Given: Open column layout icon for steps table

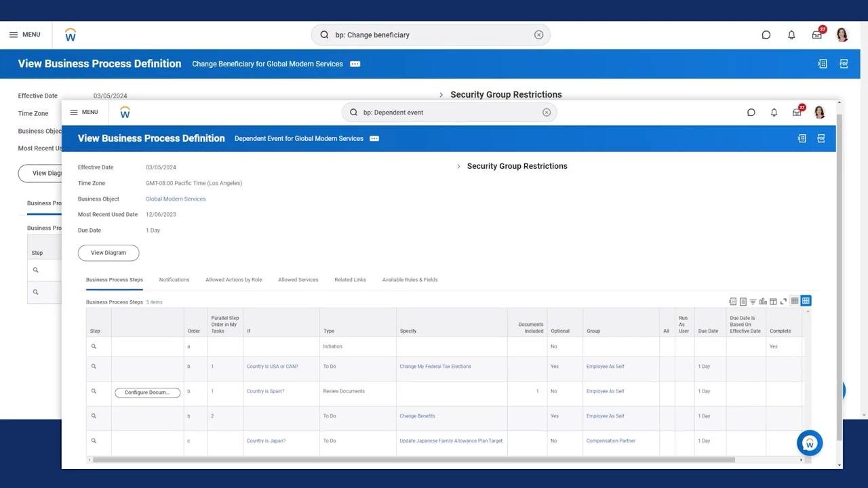Looking at the screenshot, I should pos(773,302).
